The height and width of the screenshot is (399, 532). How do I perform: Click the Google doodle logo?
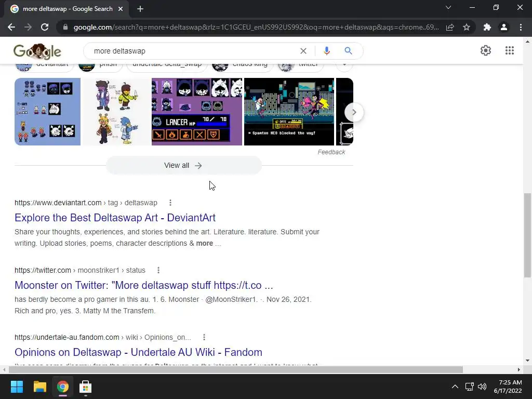tap(37, 51)
